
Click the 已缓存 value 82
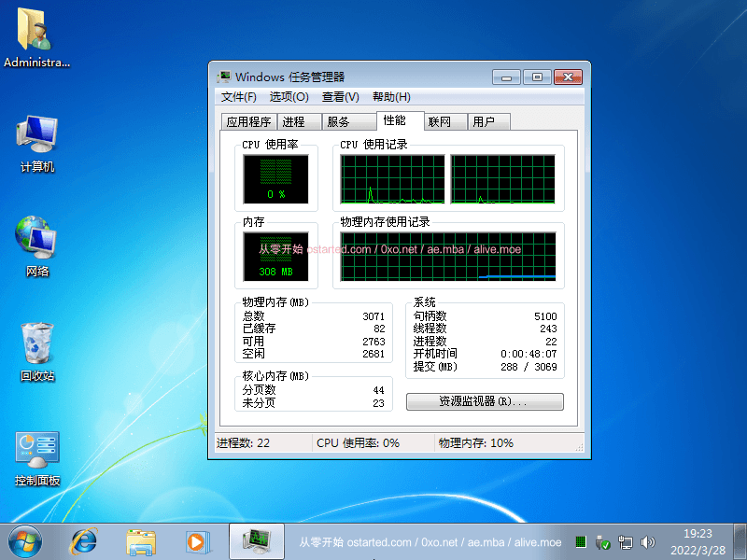point(379,329)
